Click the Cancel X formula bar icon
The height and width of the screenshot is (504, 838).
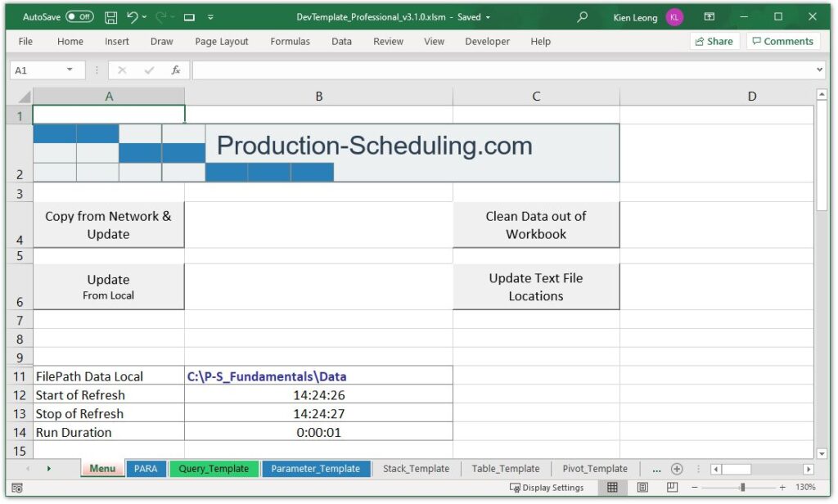[122, 70]
